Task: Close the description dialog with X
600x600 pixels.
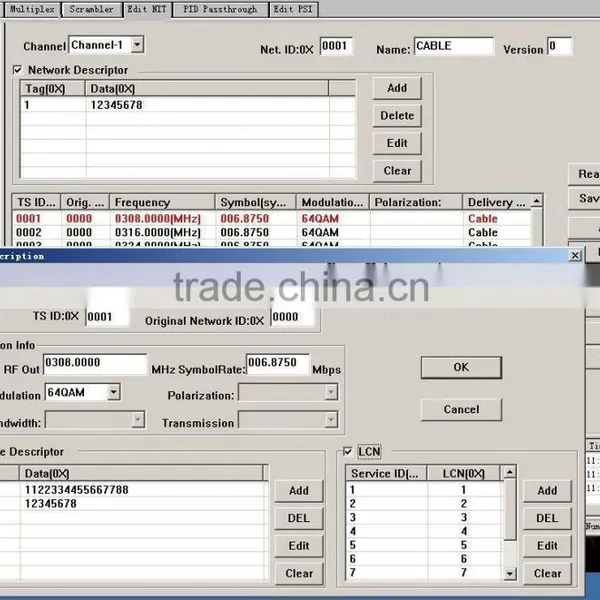Action: pyautogui.click(x=575, y=255)
